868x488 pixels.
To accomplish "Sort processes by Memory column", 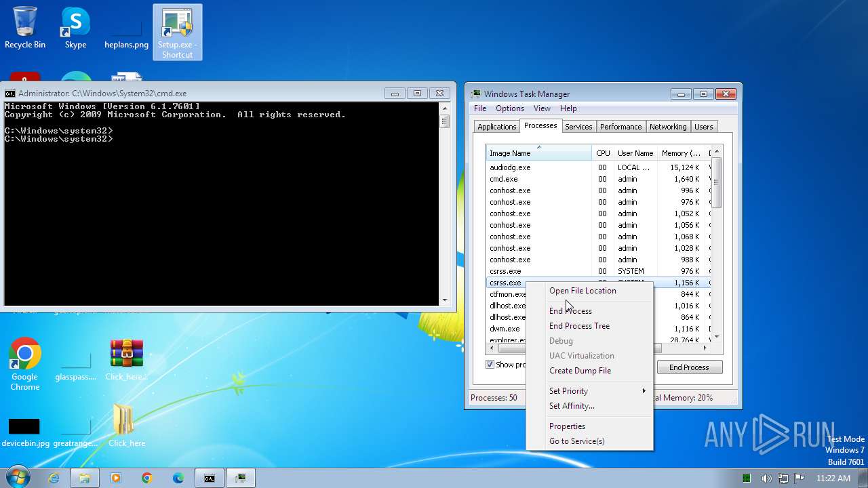I will point(681,153).
